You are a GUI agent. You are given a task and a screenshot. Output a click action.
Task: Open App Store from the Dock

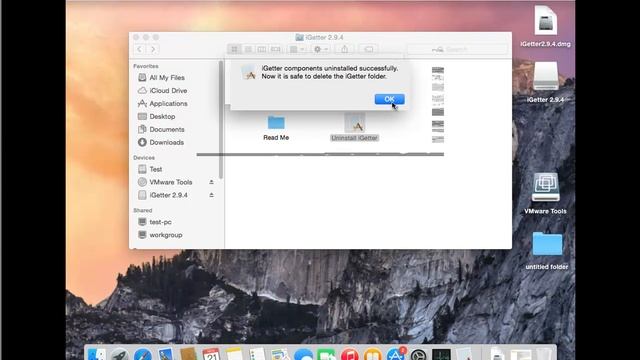(x=396, y=354)
